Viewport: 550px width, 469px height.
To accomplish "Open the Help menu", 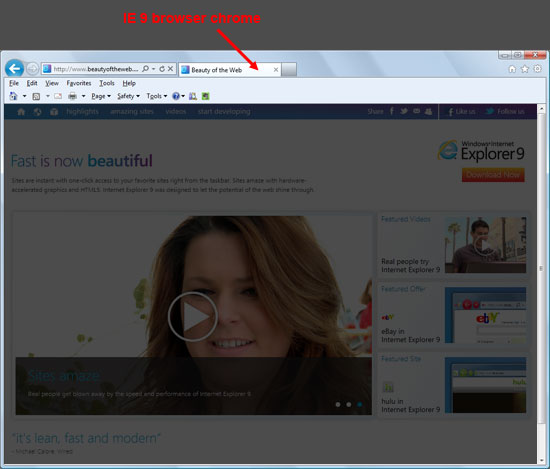I will pos(129,83).
